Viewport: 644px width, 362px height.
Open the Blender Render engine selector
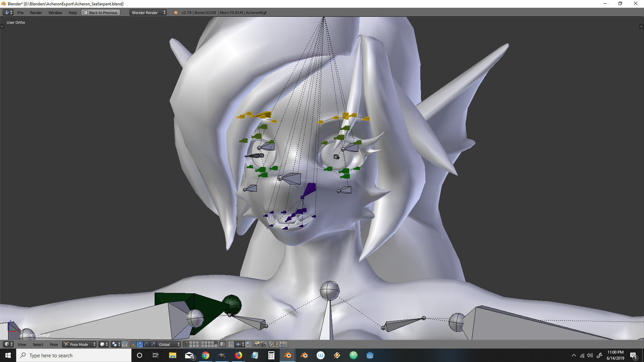pos(148,12)
